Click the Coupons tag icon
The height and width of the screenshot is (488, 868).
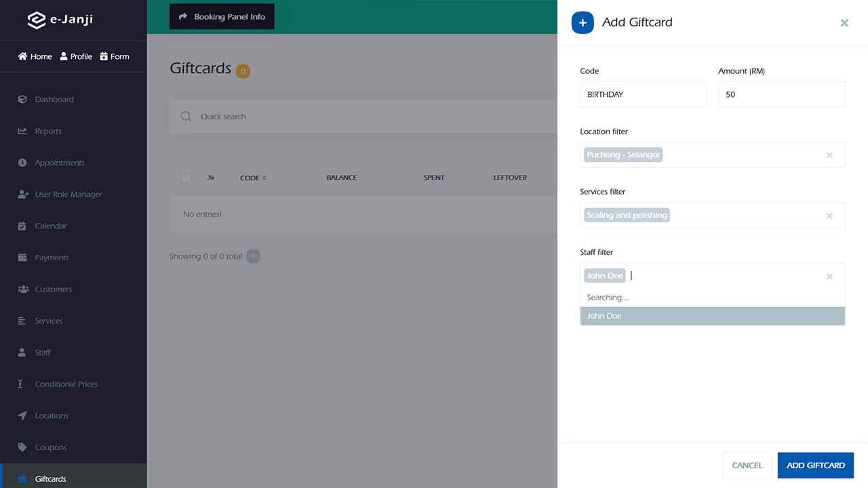22,447
